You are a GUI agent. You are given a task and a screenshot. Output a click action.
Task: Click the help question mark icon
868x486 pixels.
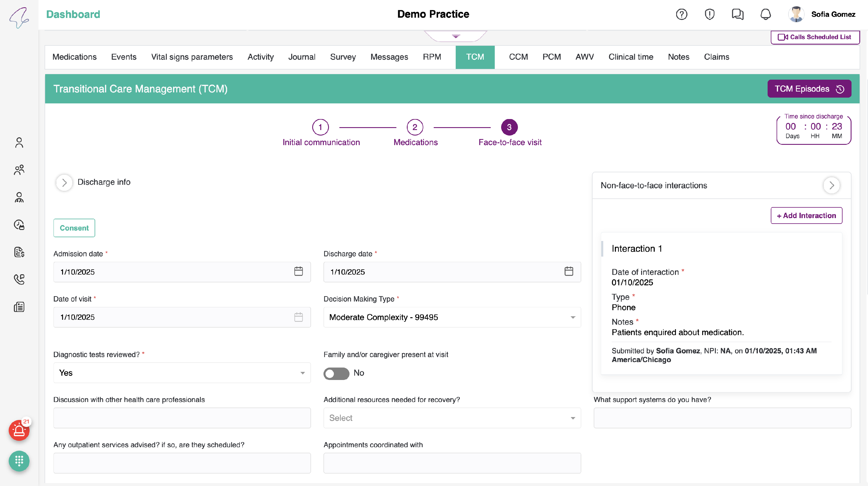click(x=681, y=14)
